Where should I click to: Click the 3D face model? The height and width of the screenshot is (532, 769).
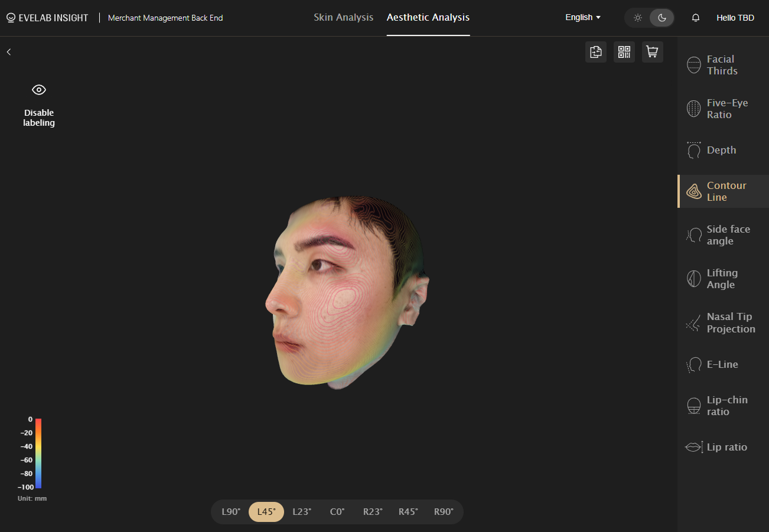coord(347,292)
